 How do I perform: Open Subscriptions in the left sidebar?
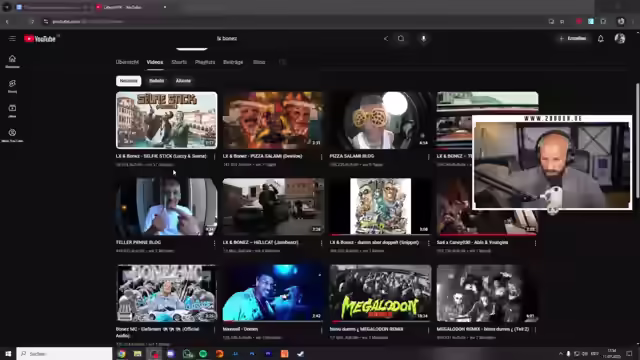[12, 111]
